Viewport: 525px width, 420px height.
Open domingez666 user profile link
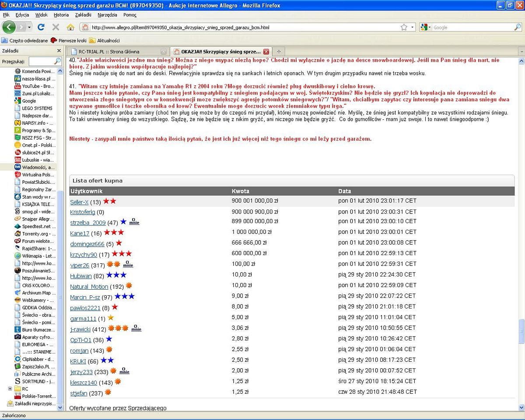[87, 244]
